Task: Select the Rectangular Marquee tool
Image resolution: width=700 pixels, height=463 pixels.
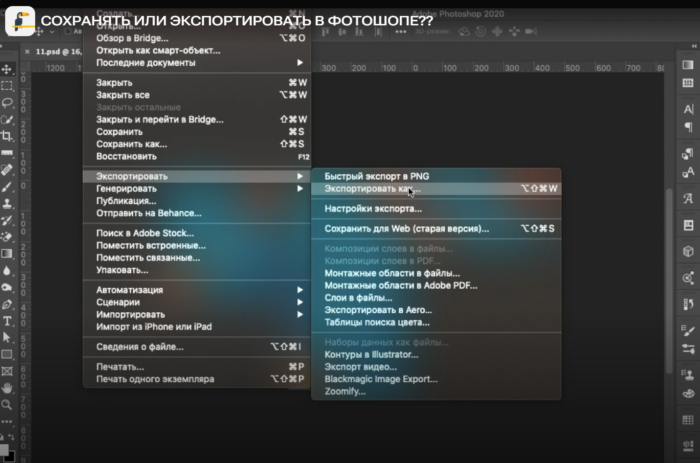Action: coord(7,86)
